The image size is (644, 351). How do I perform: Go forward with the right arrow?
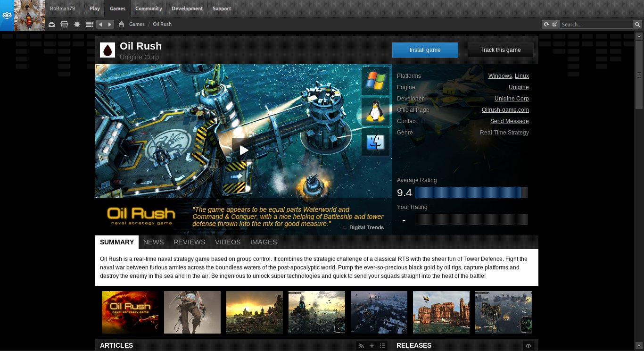[x=110, y=24]
